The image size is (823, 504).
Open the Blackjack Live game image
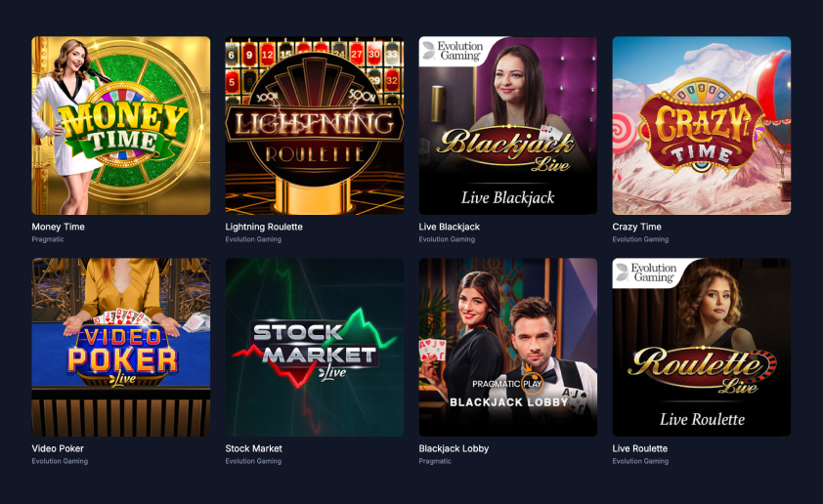tap(507, 125)
